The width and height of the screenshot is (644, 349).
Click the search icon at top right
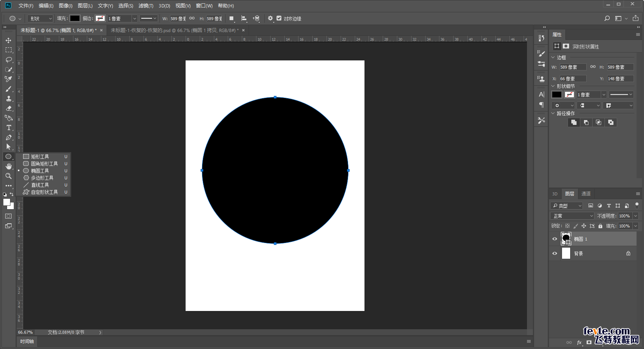607,18
